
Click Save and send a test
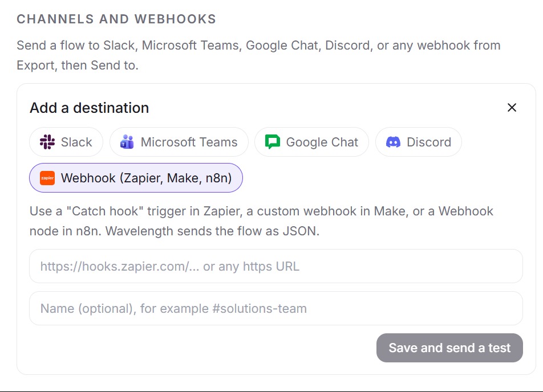coord(449,348)
